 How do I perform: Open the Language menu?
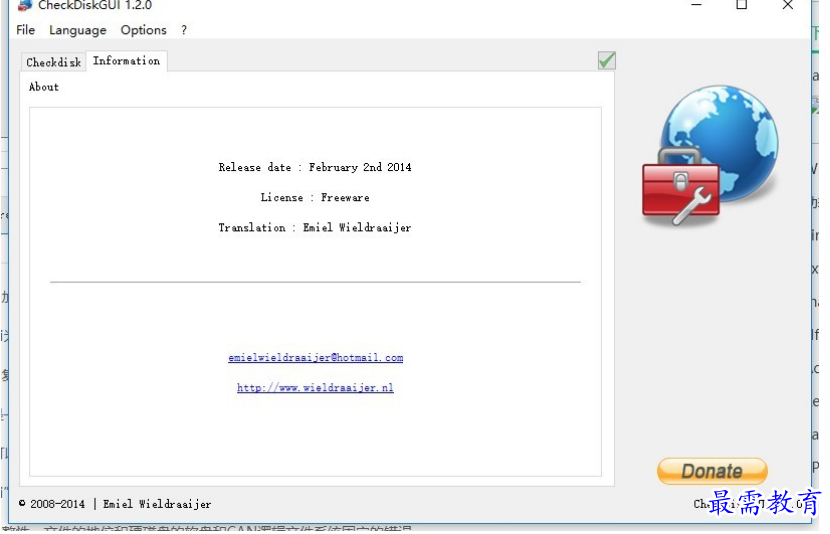tap(78, 30)
